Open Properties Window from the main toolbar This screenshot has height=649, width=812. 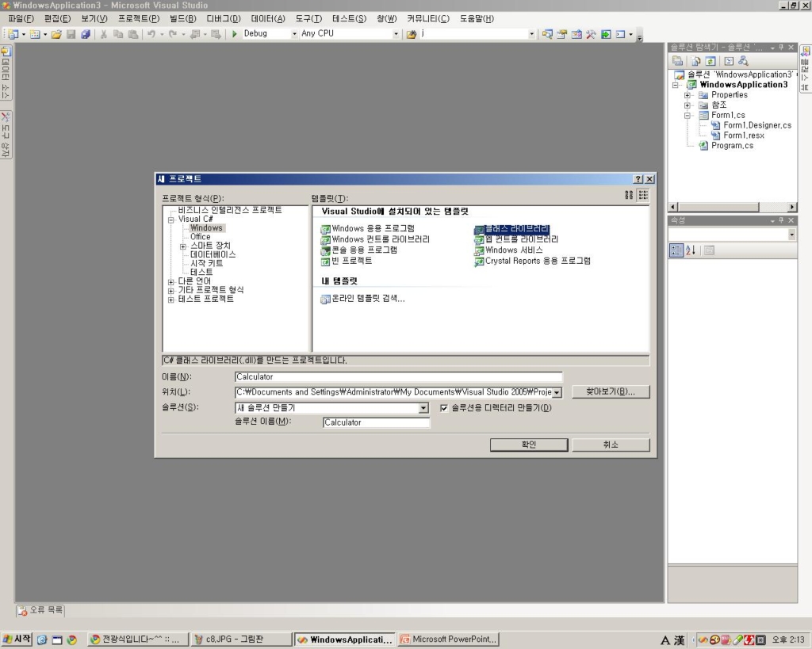point(562,34)
